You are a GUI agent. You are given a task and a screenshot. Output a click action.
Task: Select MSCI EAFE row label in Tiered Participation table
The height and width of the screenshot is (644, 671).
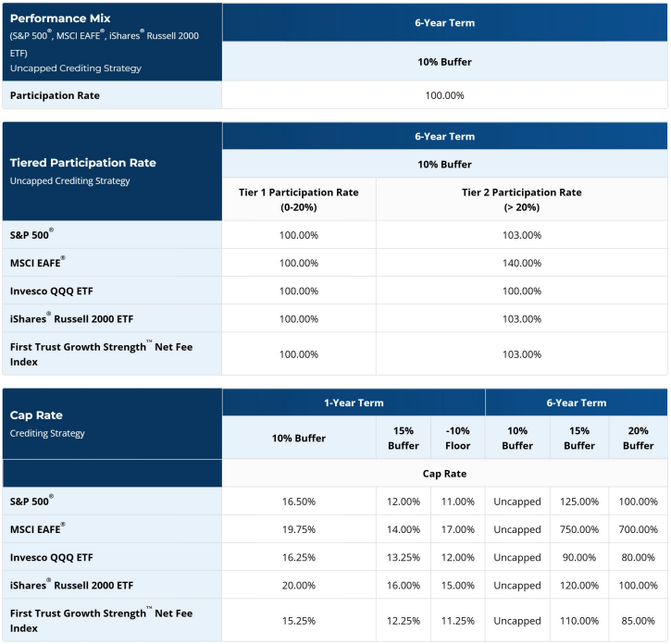point(37,262)
